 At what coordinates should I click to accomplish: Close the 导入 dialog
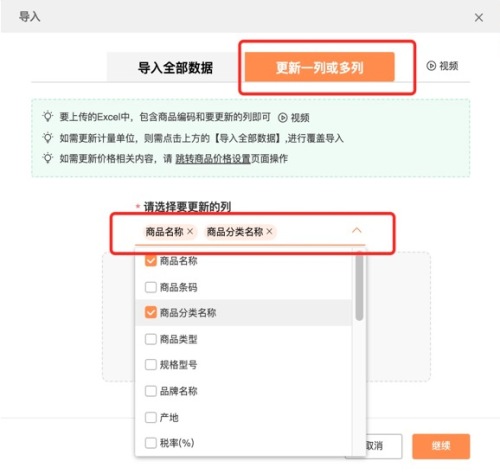479,17
